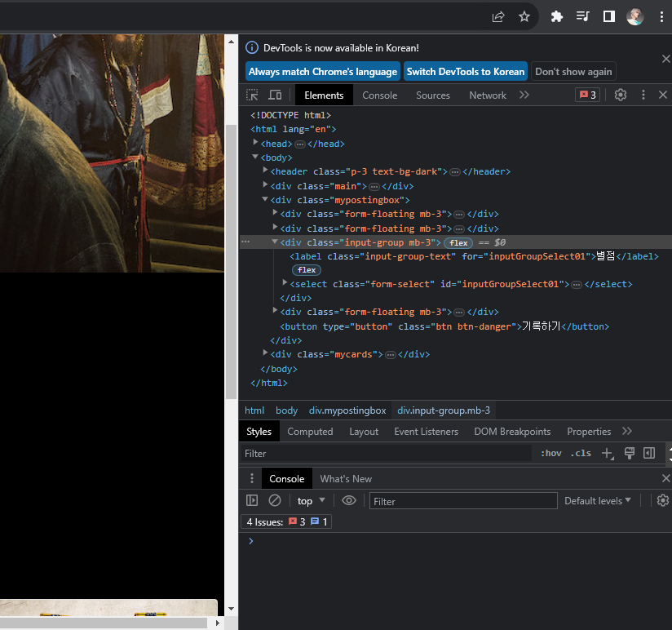Click the page's vertical scrollbar thumb
Image resolution: width=672 pixels, height=630 pixels.
point(231,262)
